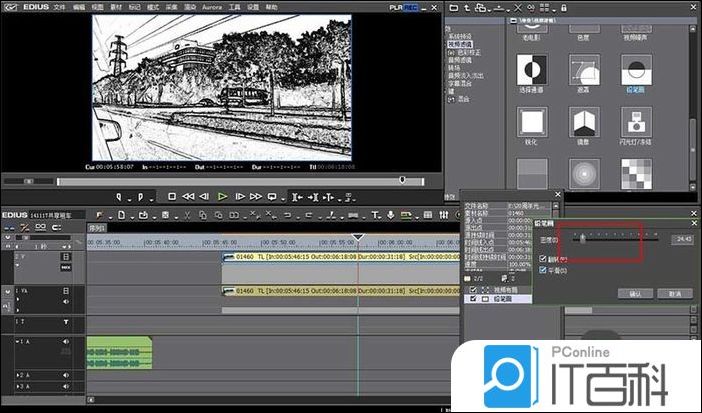Click the 确认 confirm button

636,294
